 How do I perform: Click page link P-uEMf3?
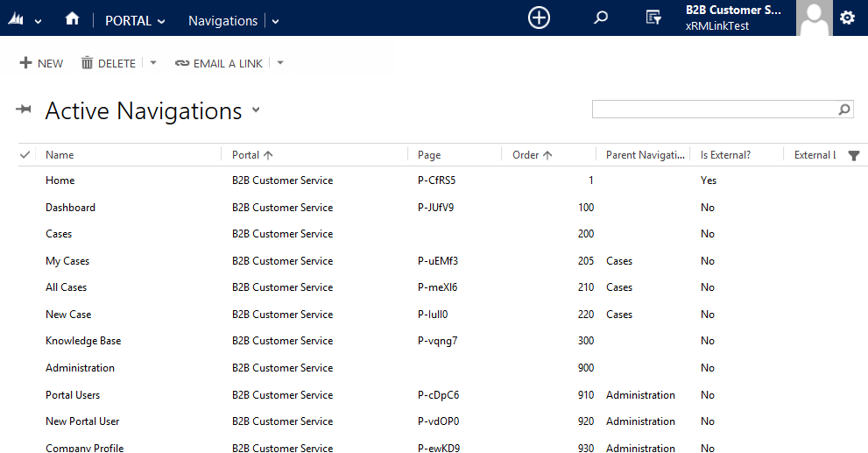[437, 261]
